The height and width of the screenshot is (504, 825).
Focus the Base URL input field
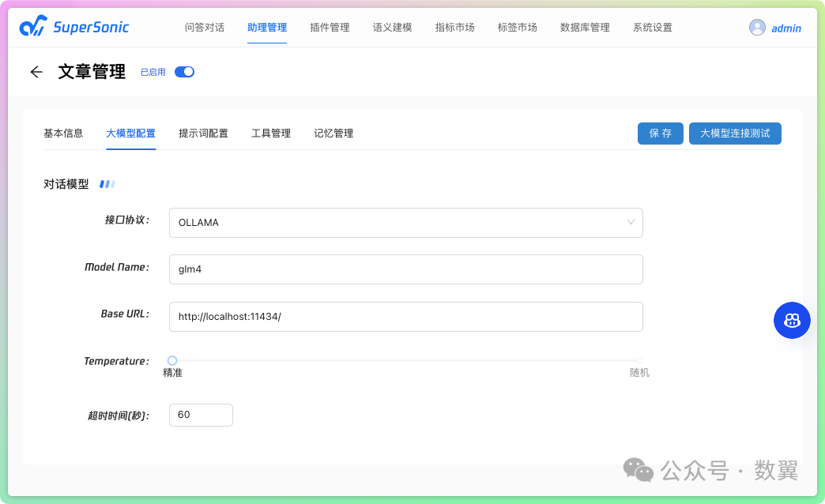(405, 317)
